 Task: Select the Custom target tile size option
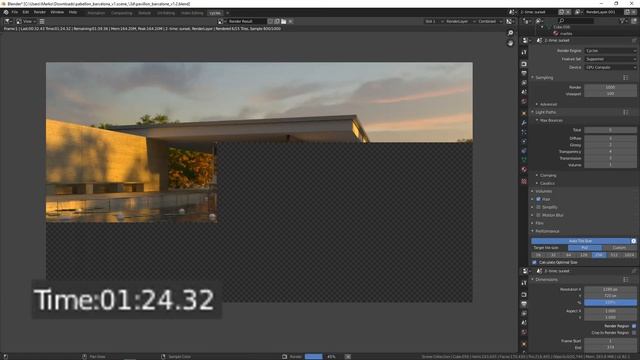tap(619, 248)
